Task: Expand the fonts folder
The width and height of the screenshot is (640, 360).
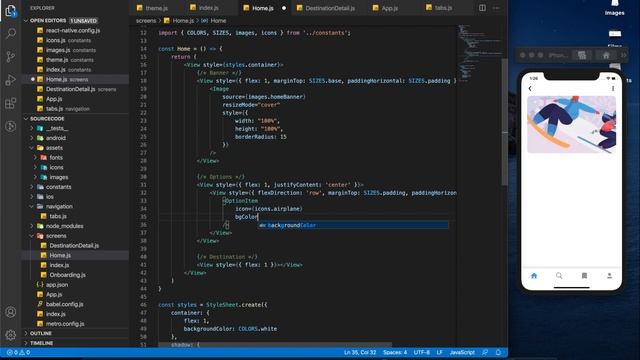Action: 56,158
